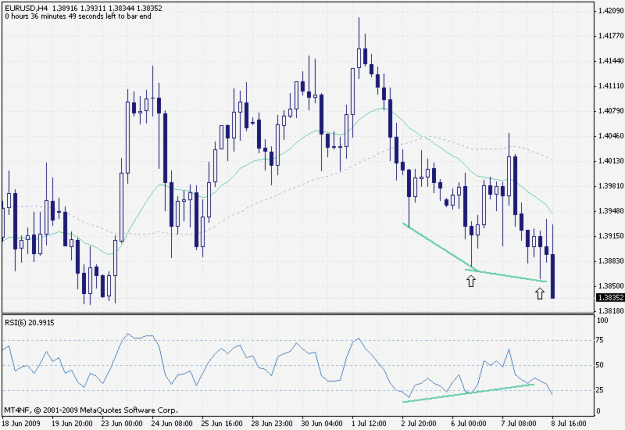Click the 8 Jul 16:00 time label

(568, 423)
